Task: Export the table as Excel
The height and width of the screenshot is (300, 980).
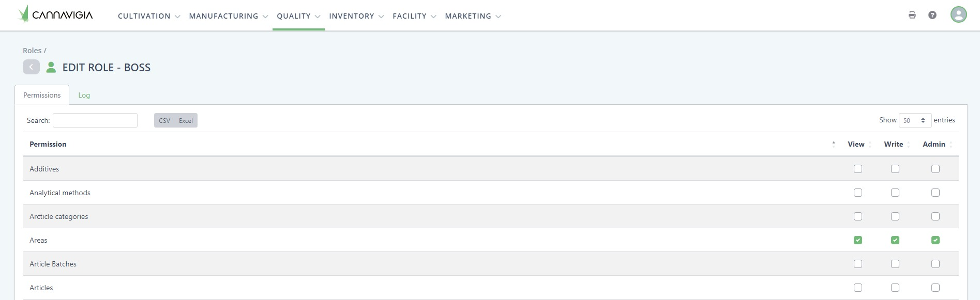Action: coord(186,120)
